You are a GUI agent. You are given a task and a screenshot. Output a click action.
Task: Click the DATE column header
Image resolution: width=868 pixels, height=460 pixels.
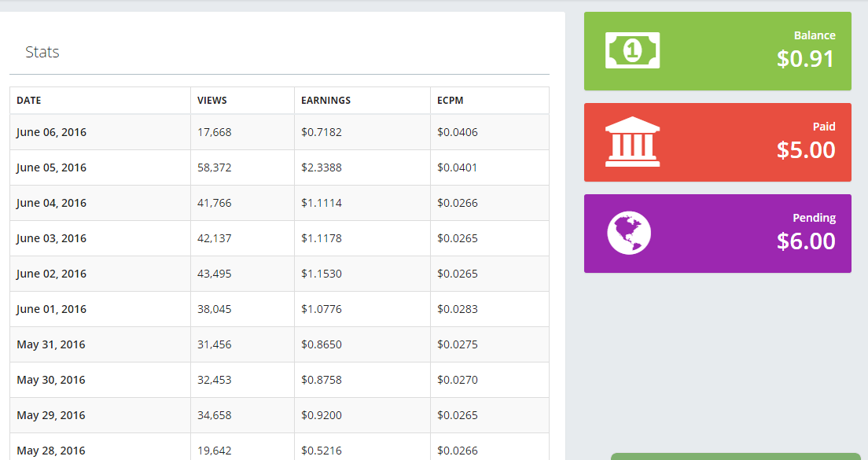tap(29, 101)
